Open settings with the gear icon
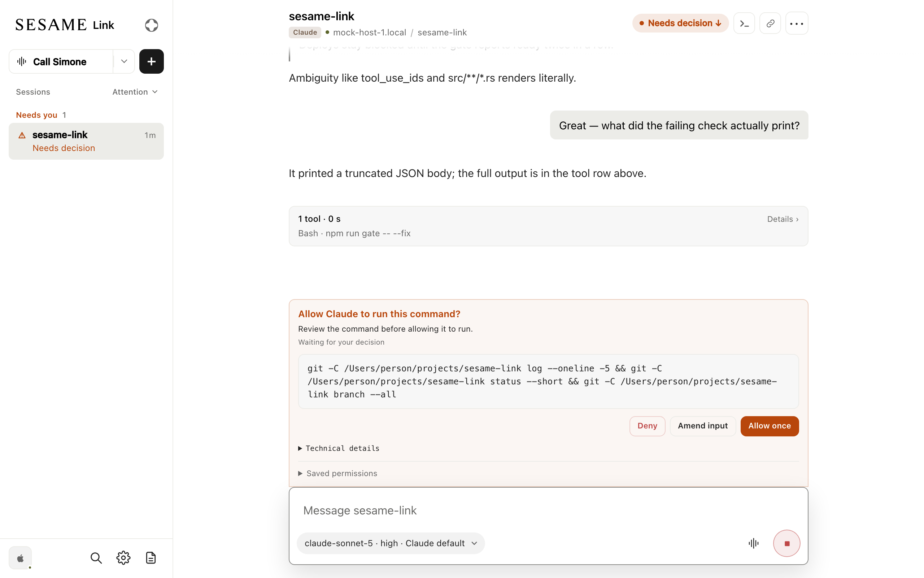 pos(123,558)
